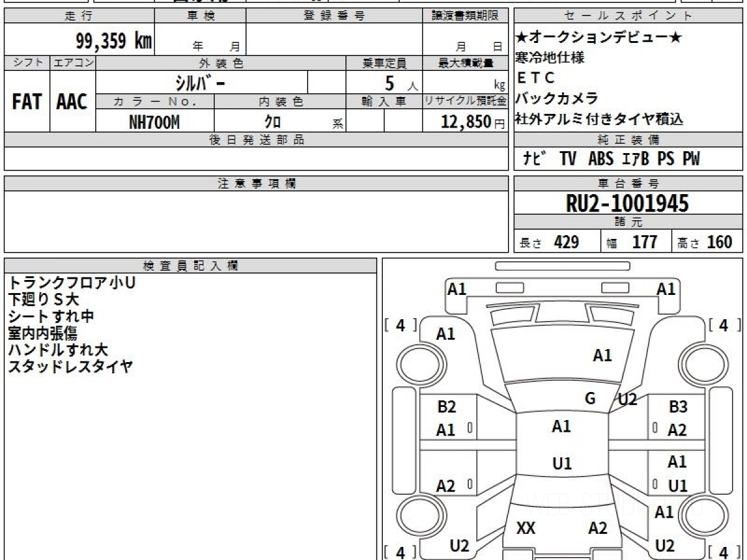Click the B3 mark on car diagram
This screenshot has height=560, width=747.
678,407
